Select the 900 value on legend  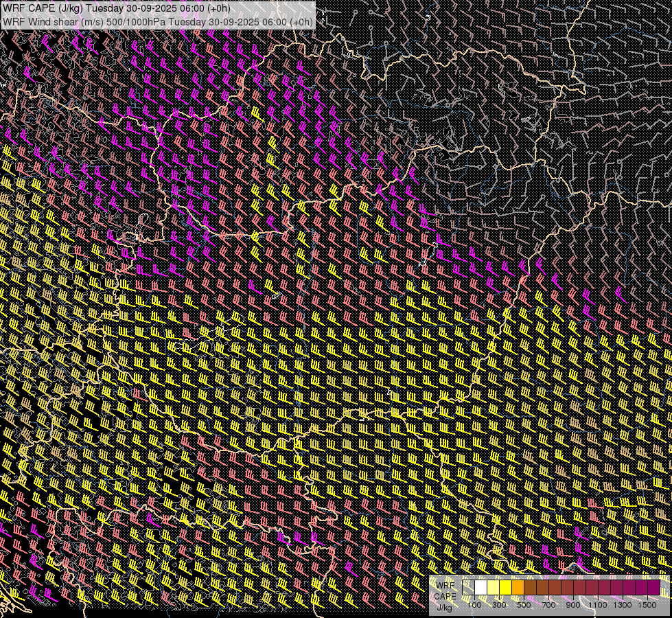[x=573, y=605]
